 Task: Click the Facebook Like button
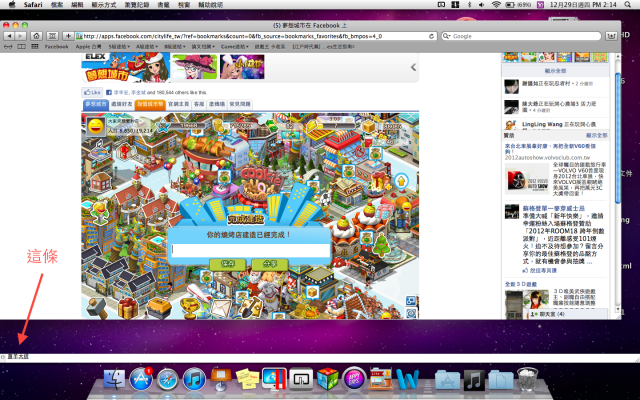point(92,92)
